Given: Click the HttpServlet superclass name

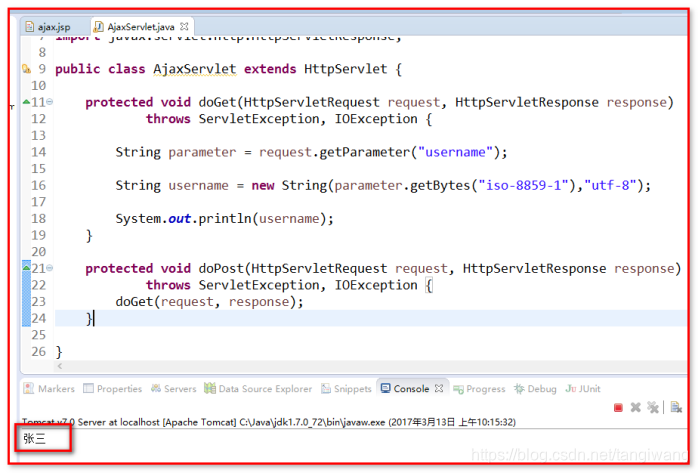Looking at the screenshot, I should (345, 69).
